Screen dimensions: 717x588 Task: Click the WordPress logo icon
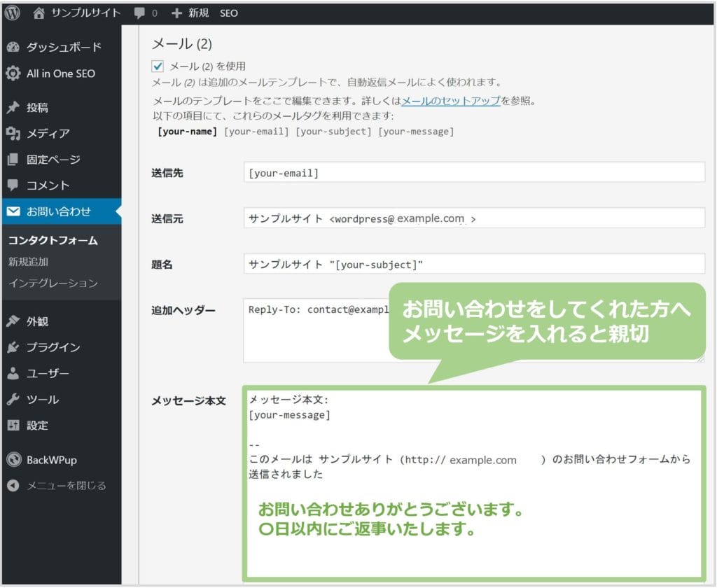click(x=13, y=13)
